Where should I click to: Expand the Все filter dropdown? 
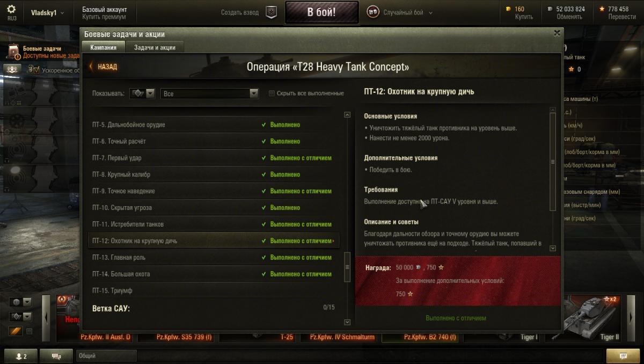pos(210,93)
